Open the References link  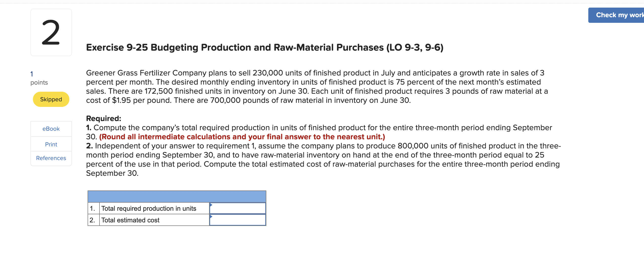(51, 158)
